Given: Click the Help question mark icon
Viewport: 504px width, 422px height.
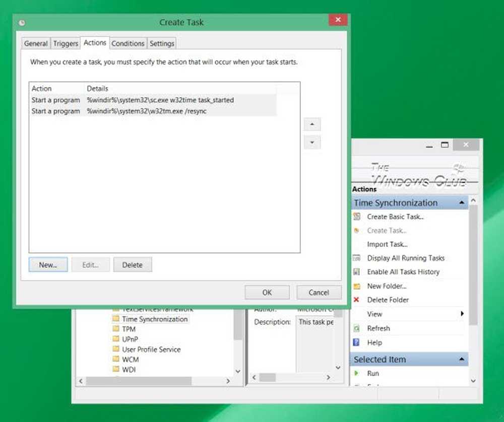Looking at the screenshot, I should point(356,342).
